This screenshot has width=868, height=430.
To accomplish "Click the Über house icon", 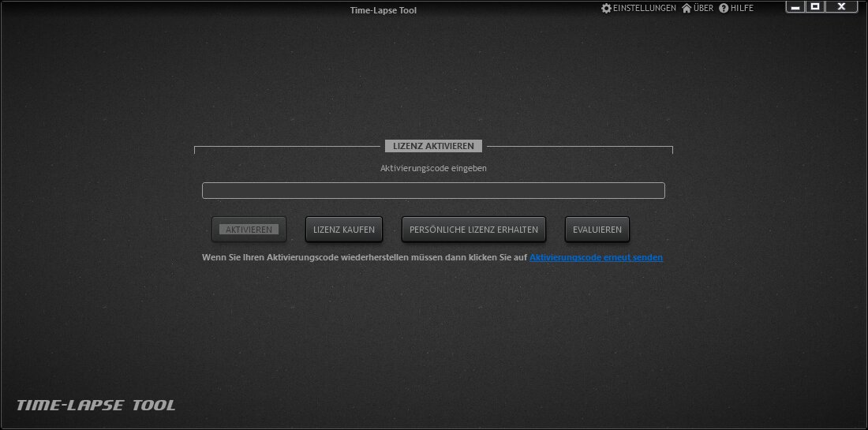I will [x=687, y=9].
